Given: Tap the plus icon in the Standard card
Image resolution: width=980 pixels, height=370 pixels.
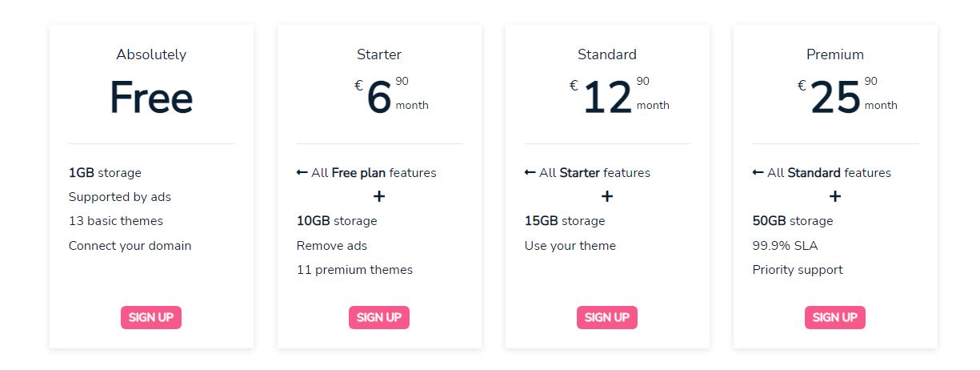Looking at the screenshot, I should pos(607,196).
